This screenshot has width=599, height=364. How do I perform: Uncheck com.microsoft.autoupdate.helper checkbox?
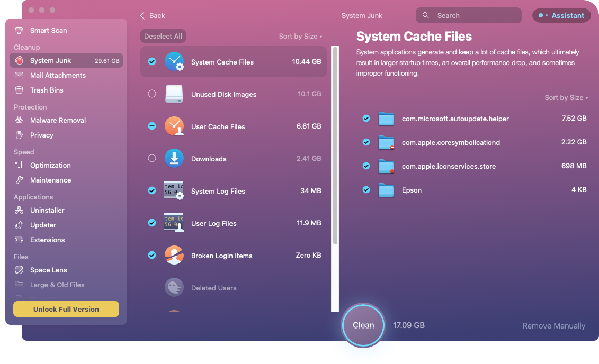(366, 119)
